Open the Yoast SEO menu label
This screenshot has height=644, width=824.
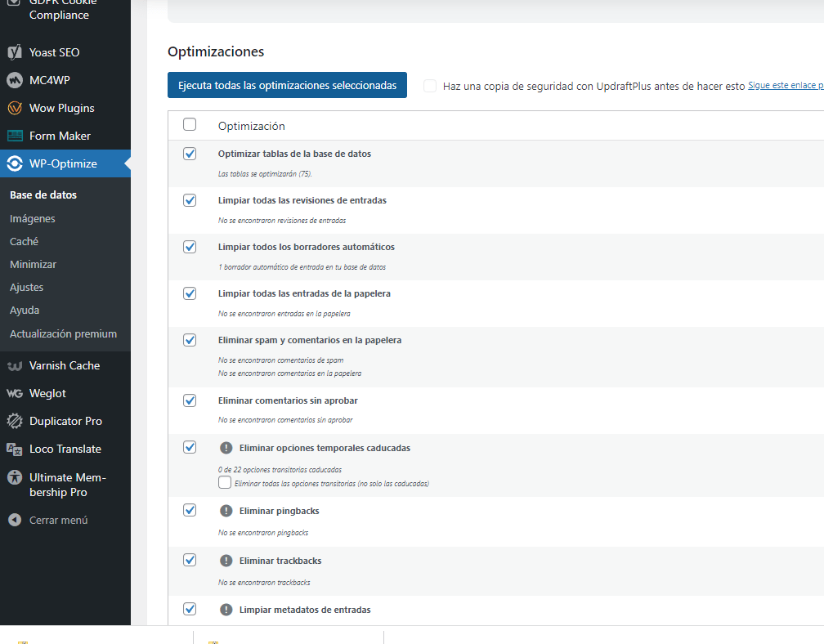click(54, 52)
